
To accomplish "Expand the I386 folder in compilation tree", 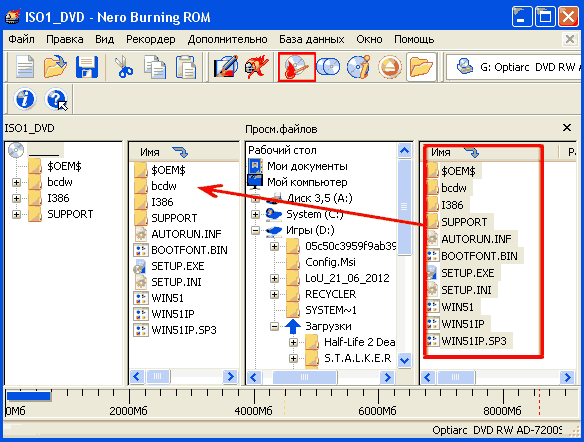I will tap(16, 198).
